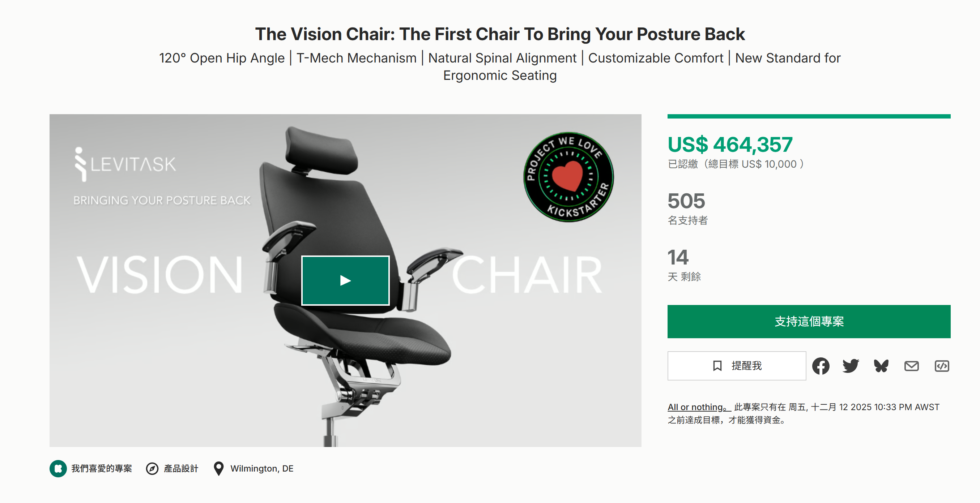Click the bookmark icon in 提醒我 button
This screenshot has height=503, width=980.
pyautogui.click(x=717, y=366)
